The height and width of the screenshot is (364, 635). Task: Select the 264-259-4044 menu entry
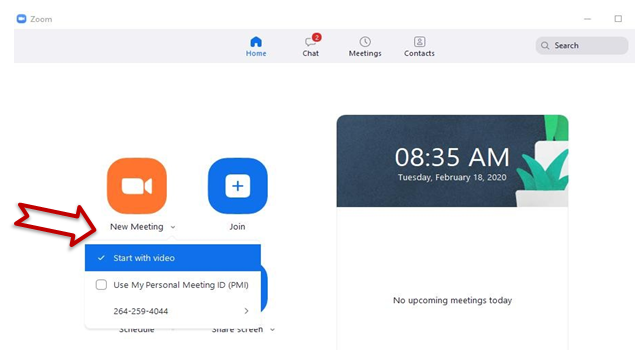tap(173, 311)
